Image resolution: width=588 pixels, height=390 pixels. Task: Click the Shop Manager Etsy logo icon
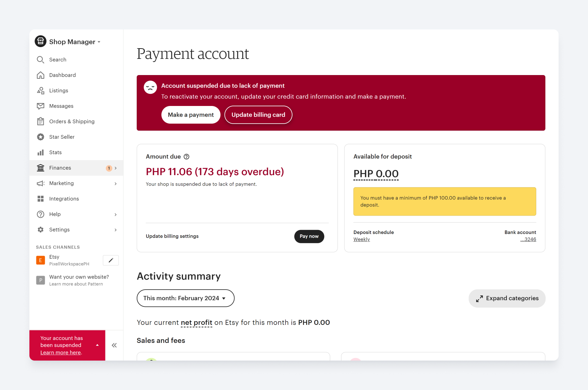[40, 41]
